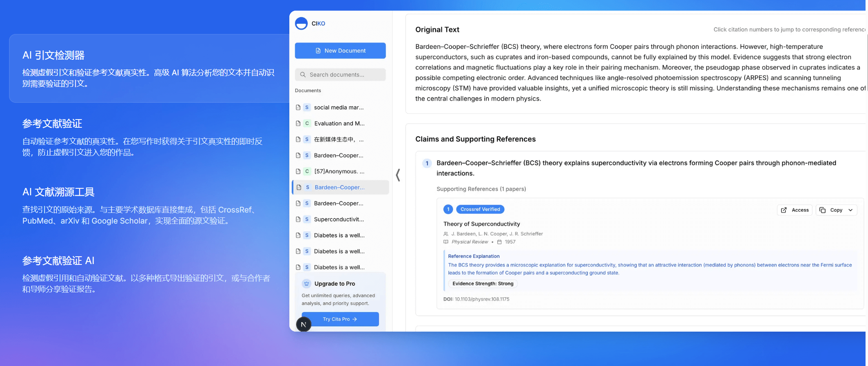Click the Try Cita Pro button

point(340,319)
